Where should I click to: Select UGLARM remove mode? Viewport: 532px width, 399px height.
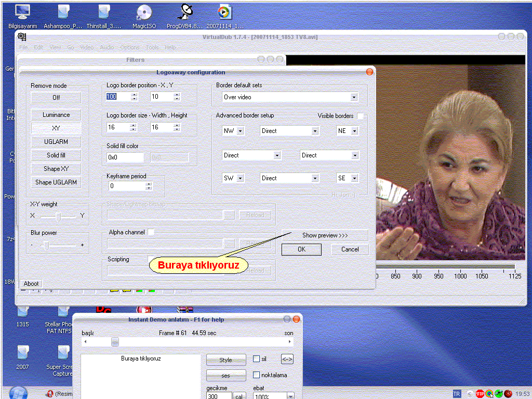tap(56, 142)
